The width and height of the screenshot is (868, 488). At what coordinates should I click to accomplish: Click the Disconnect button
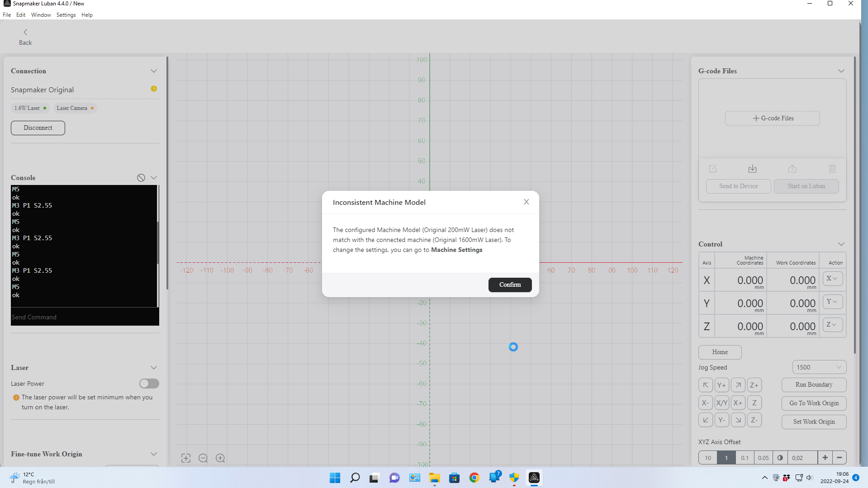pyautogui.click(x=38, y=128)
